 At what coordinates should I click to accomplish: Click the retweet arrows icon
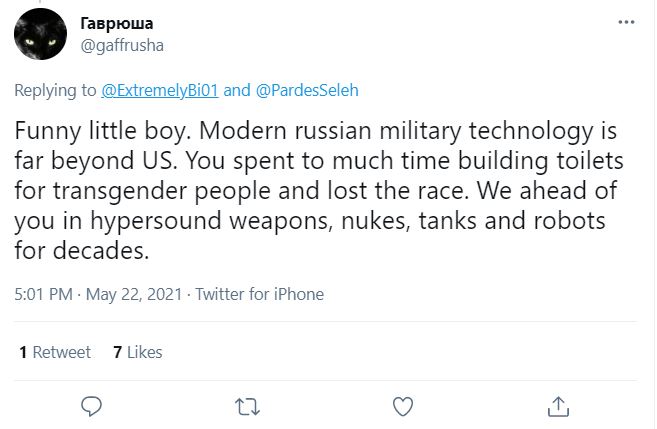[x=247, y=407]
